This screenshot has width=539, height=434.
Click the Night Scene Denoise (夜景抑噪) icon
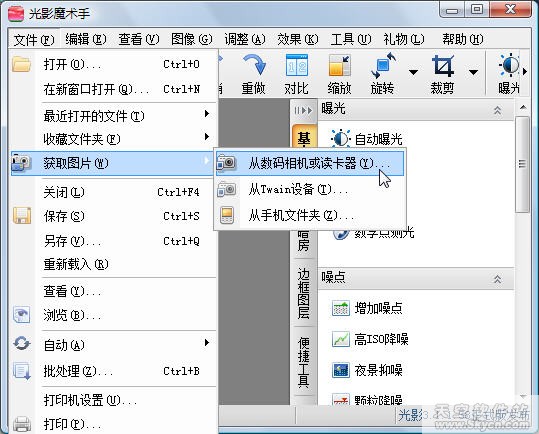coord(341,370)
